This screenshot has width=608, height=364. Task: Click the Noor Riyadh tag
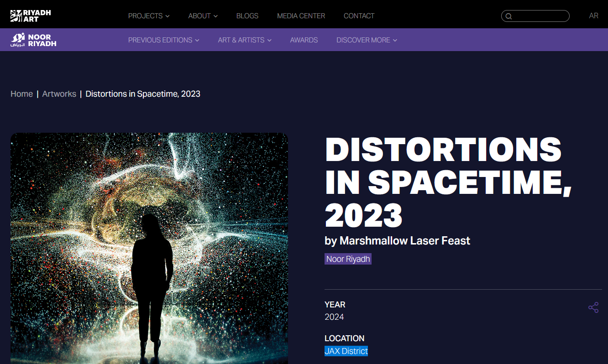[x=348, y=259]
